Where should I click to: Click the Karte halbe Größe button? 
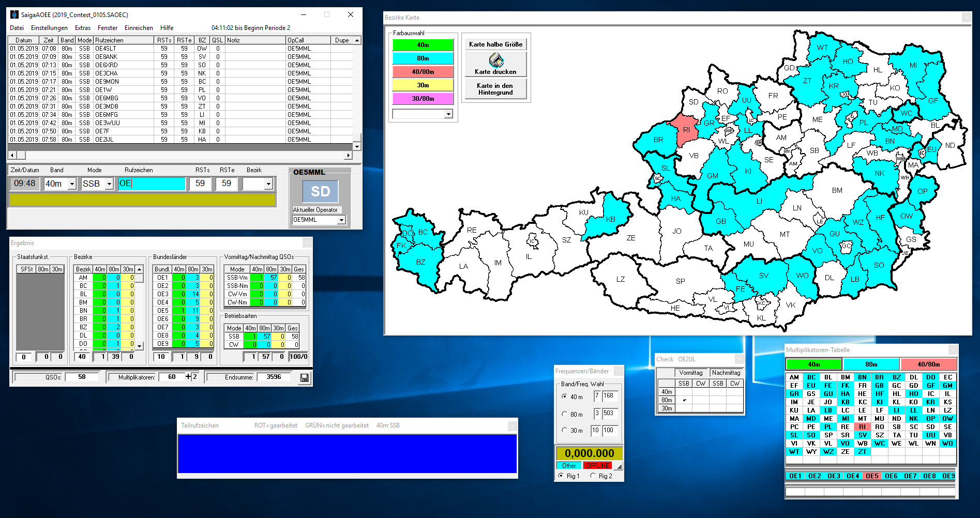pos(495,44)
